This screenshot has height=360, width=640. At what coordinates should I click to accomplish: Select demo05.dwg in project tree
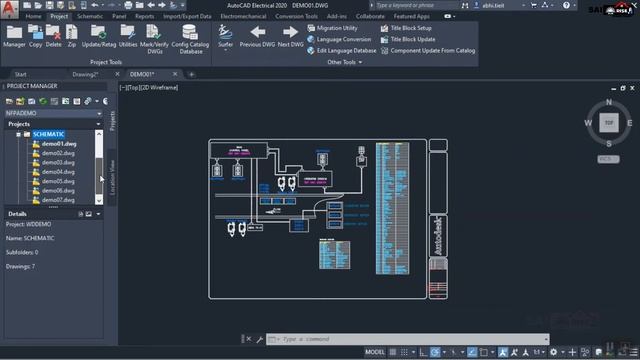tap(58, 181)
